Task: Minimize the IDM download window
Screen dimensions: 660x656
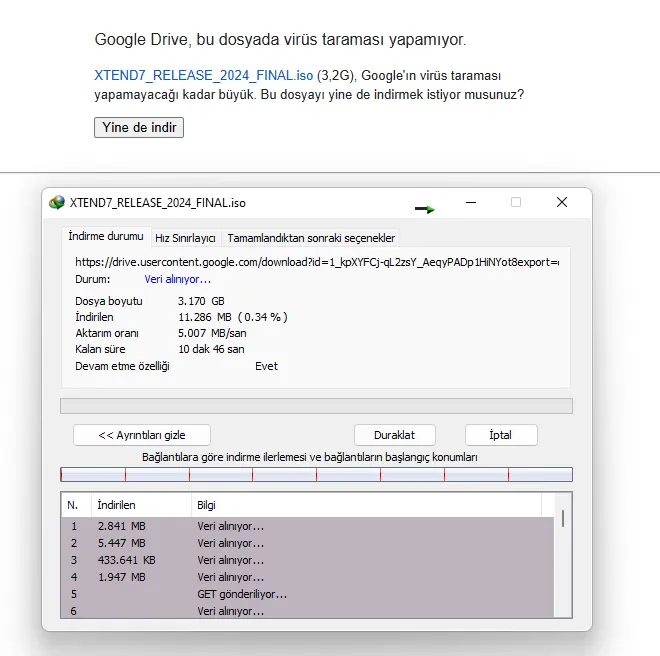Action: 471,203
